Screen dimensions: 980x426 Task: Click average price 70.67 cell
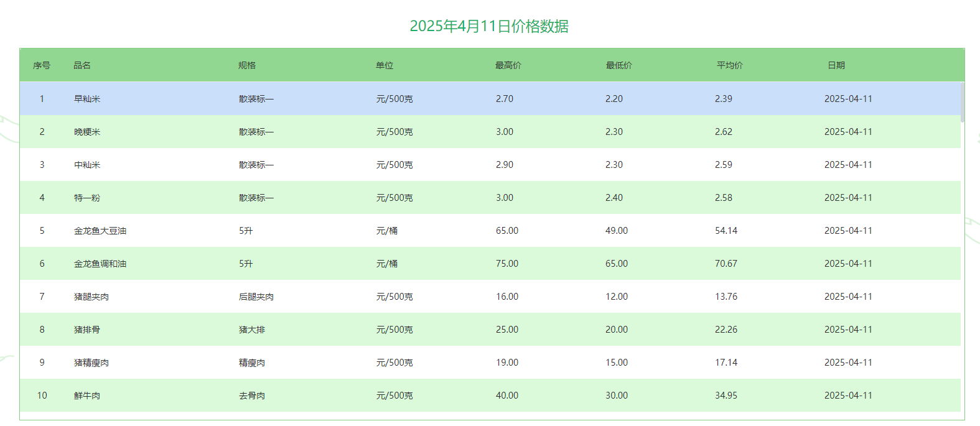pyautogui.click(x=726, y=264)
